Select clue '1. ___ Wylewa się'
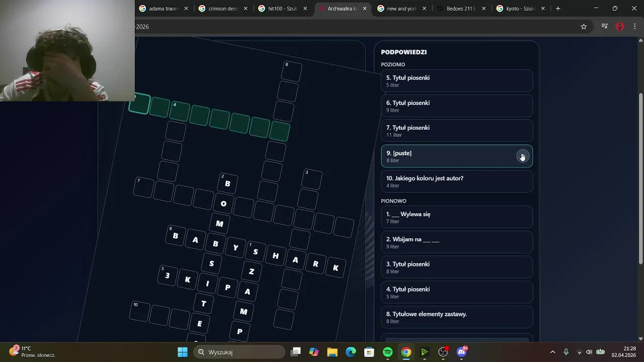The image size is (644, 362). click(x=457, y=217)
